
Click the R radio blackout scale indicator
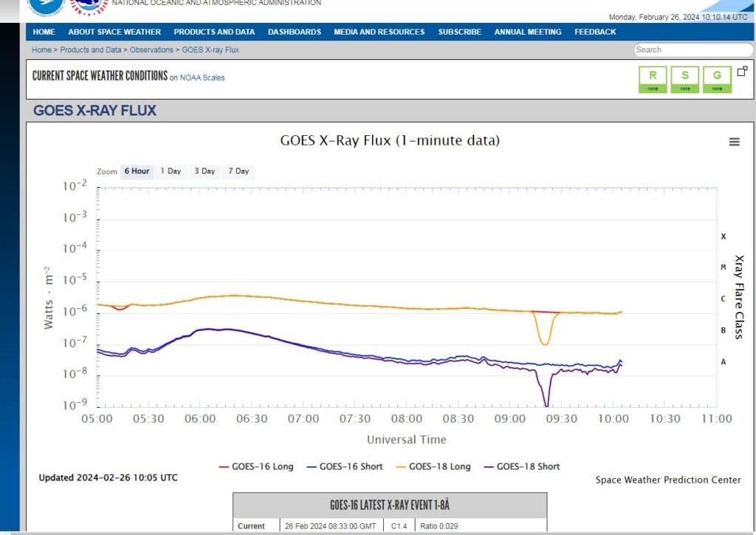tap(653, 80)
